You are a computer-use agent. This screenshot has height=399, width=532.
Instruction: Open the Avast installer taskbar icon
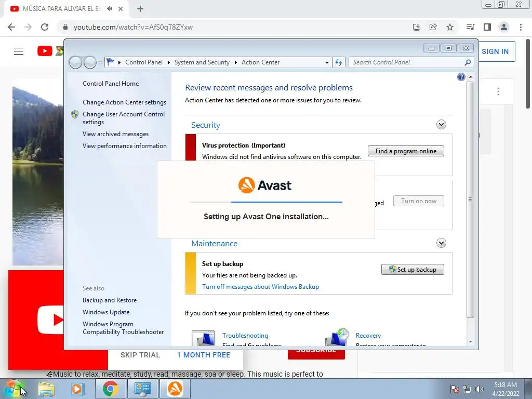pyautogui.click(x=175, y=389)
